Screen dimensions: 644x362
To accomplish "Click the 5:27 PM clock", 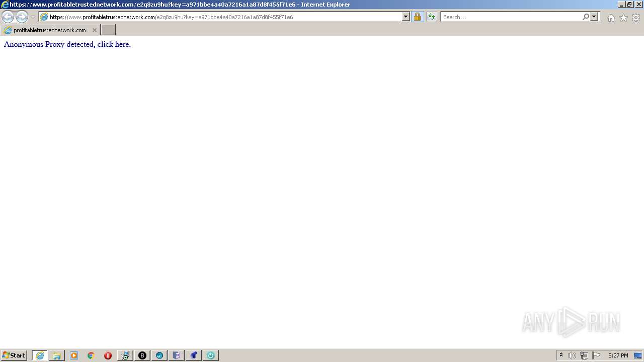I will [618, 355].
